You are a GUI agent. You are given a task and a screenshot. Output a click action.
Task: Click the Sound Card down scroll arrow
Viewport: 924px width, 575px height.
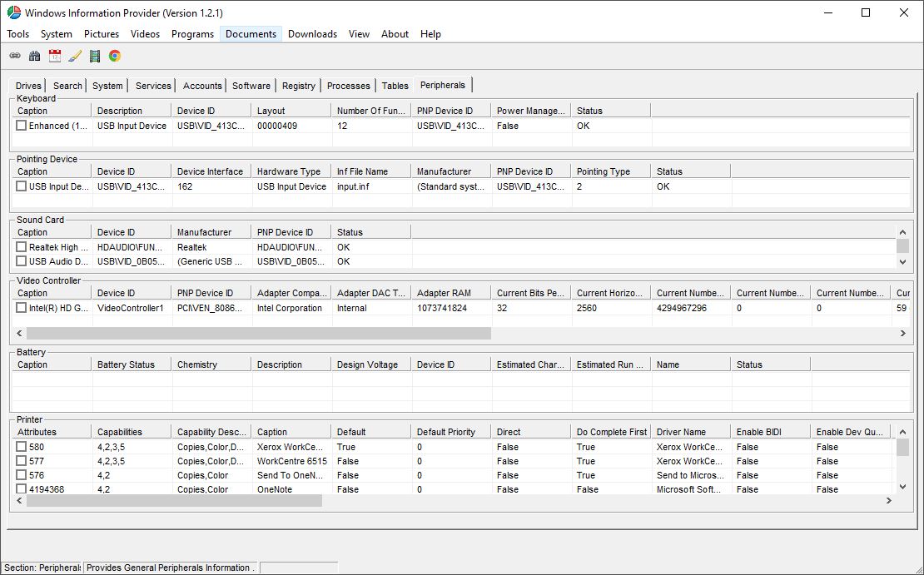point(902,262)
